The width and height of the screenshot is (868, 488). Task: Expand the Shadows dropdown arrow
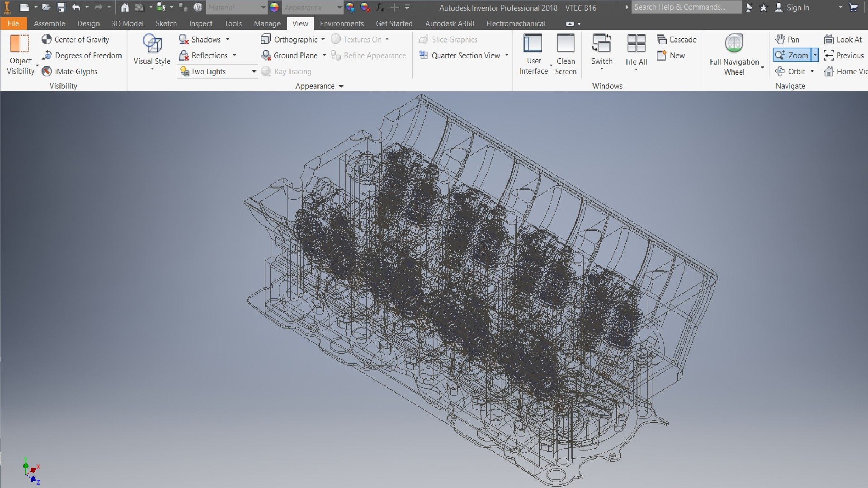click(x=227, y=39)
